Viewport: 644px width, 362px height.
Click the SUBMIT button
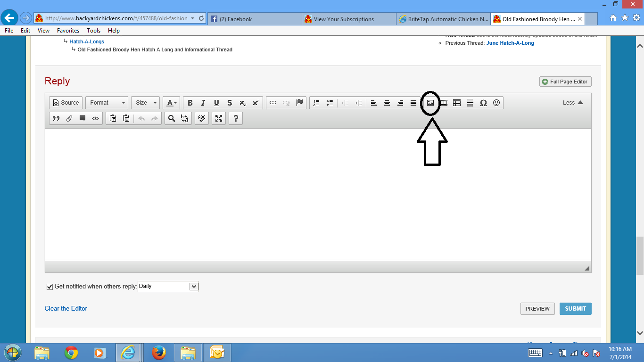point(575,309)
